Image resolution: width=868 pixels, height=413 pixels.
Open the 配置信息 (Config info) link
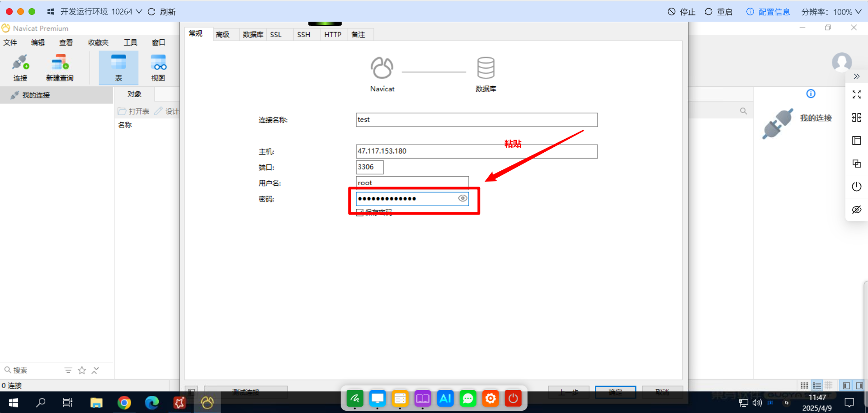768,12
